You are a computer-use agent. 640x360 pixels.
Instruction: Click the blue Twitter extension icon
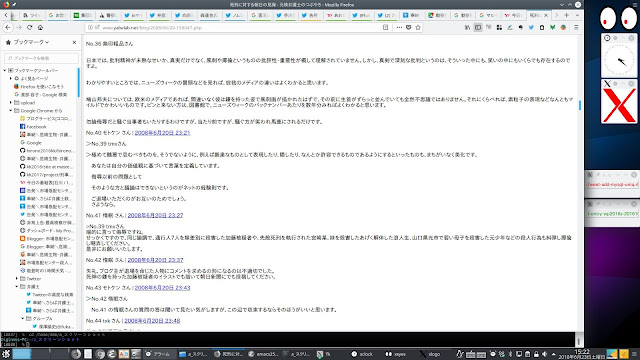[531, 27]
